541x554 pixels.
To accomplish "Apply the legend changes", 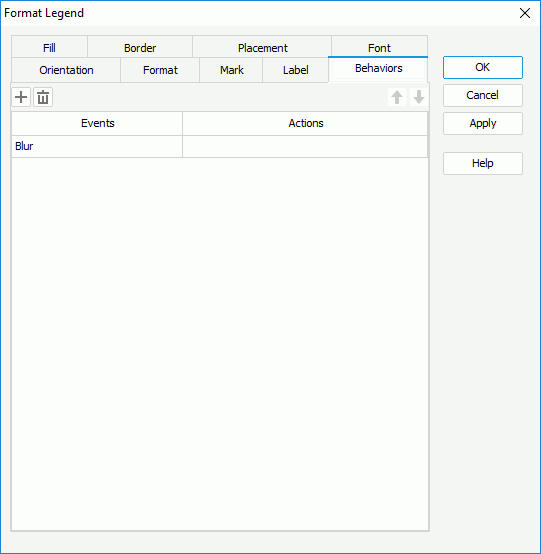I will [x=483, y=123].
